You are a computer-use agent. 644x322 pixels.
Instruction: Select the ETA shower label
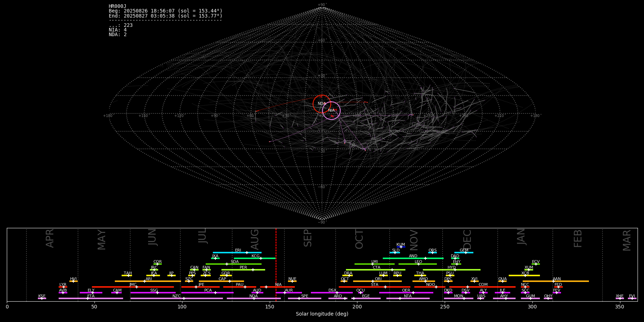coord(91,296)
